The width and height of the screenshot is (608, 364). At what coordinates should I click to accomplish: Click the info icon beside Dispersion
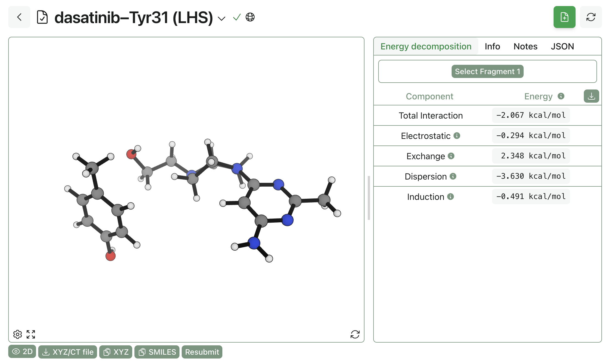pos(453,176)
